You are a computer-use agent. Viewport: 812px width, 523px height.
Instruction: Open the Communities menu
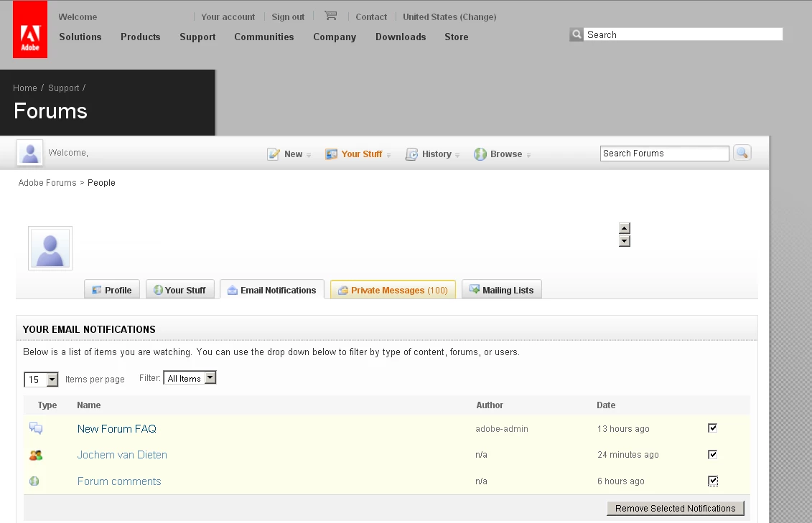coord(264,37)
